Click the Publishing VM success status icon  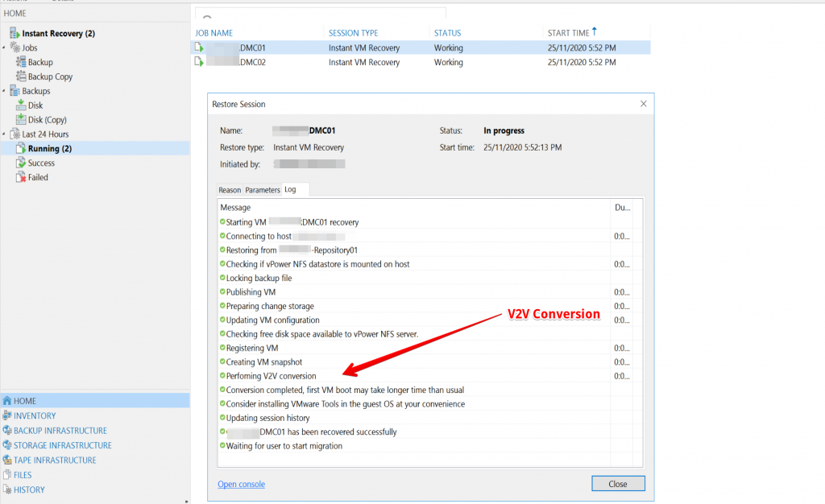222,291
